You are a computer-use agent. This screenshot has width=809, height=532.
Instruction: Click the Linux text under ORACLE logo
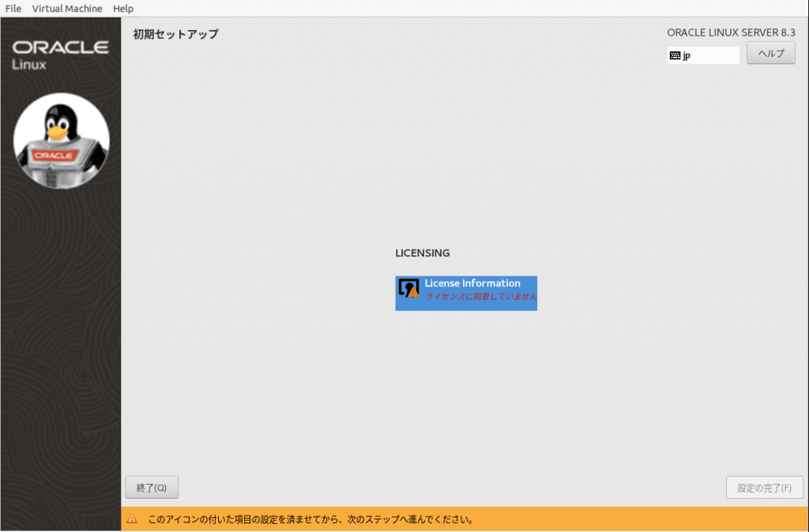(29, 65)
